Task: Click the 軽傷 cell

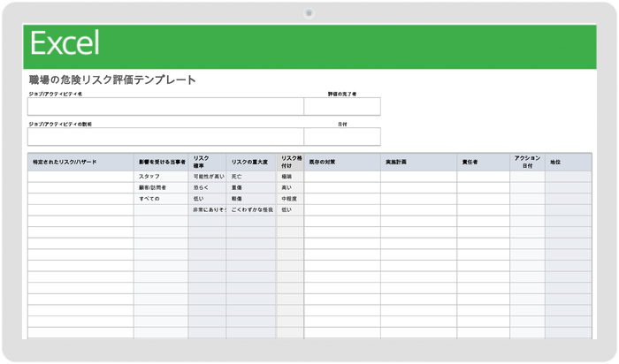Action: (x=251, y=199)
